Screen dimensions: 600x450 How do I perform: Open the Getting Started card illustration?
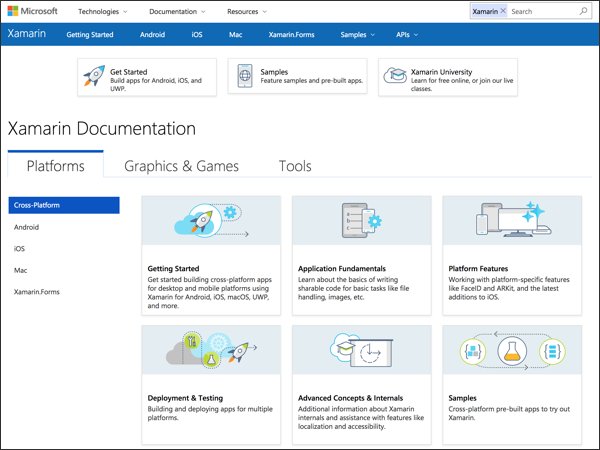(211, 221)
